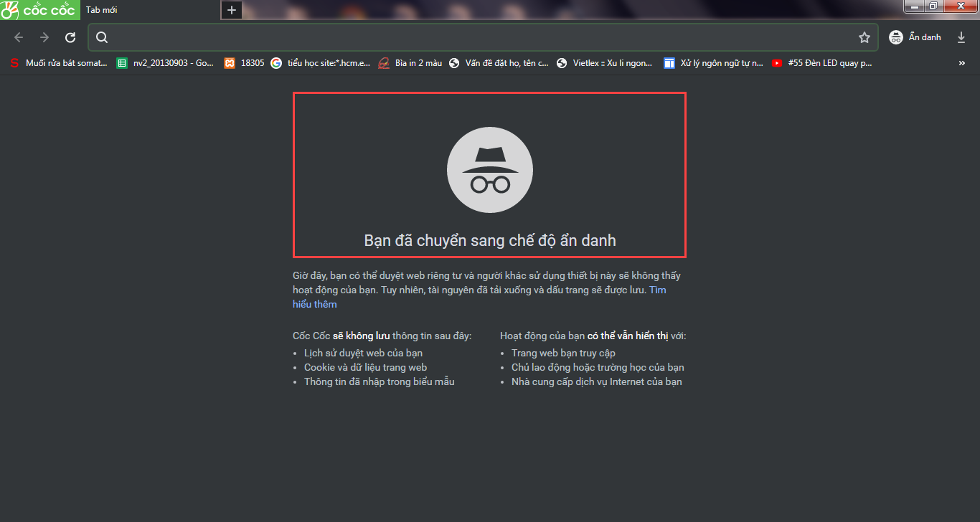Open the Cốc Cốc logo menu
Screen dimensions: 980x522
point(39,10)
